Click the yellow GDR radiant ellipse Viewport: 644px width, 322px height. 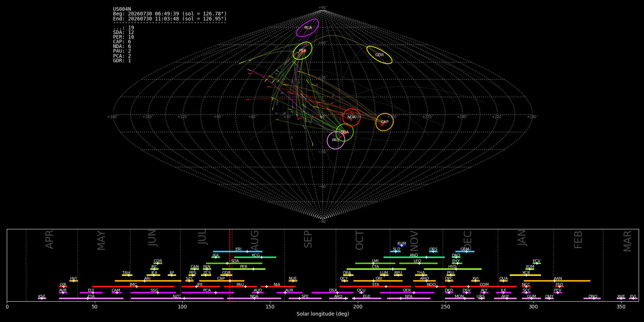pos(379,55)
